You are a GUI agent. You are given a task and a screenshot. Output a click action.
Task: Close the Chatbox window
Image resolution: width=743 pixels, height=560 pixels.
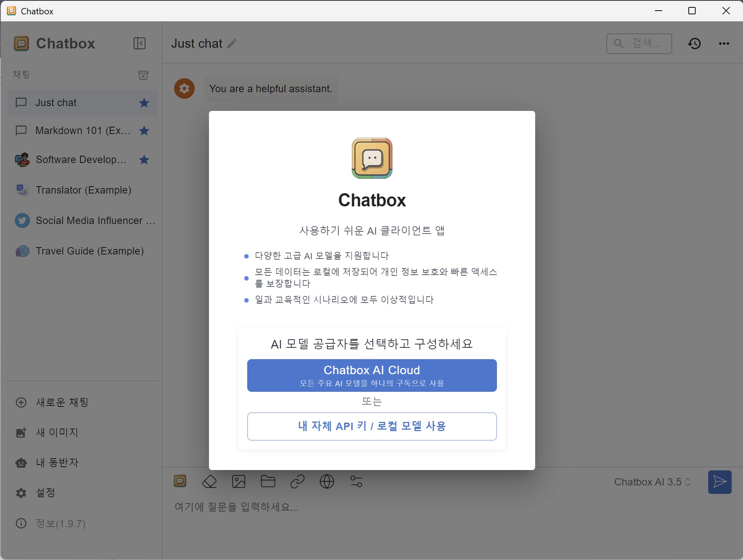click(726, 11)
